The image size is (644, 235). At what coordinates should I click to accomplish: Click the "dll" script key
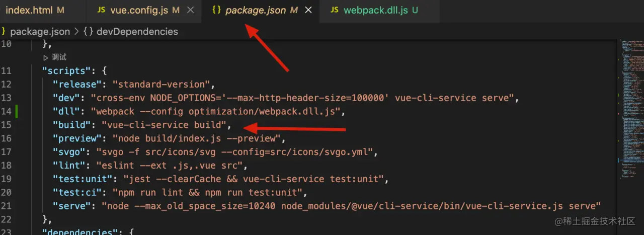(x=65, y=111)
